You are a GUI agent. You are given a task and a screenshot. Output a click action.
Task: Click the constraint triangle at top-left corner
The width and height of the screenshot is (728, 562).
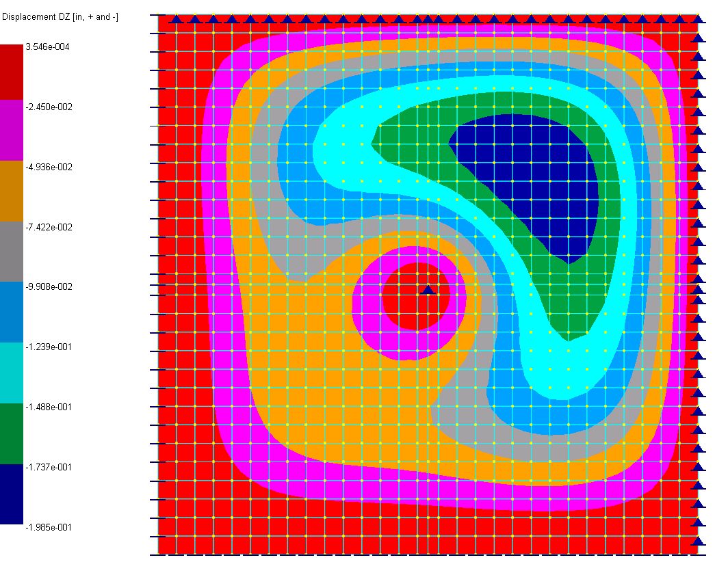177,21
